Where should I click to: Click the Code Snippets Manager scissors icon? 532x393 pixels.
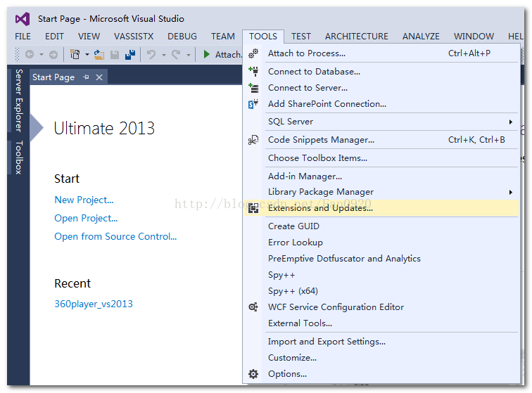click(253, 140)
